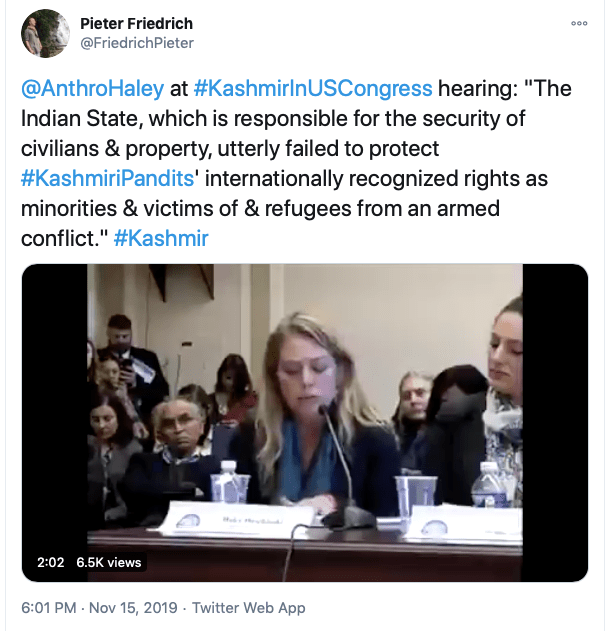The width and height of the screenshot is (606, 631).
Task: Select the #Kashmir hashtag ending the tweet
Action: click(x=161, y=238)
